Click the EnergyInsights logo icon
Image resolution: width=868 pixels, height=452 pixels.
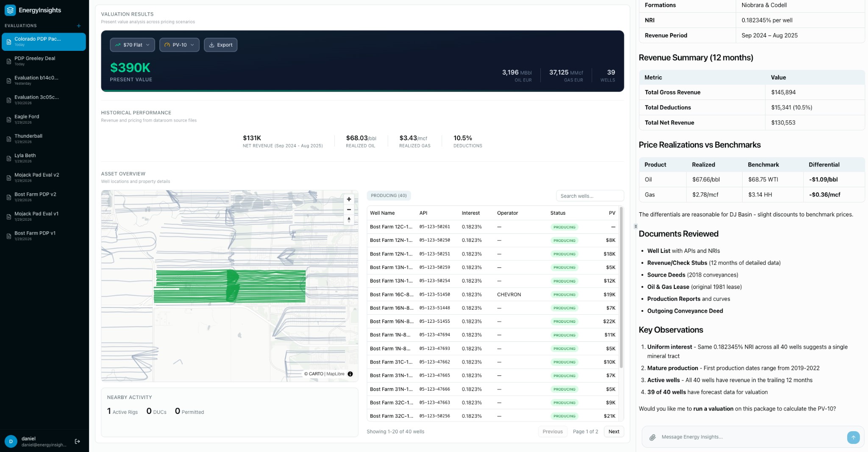point(9,10)
